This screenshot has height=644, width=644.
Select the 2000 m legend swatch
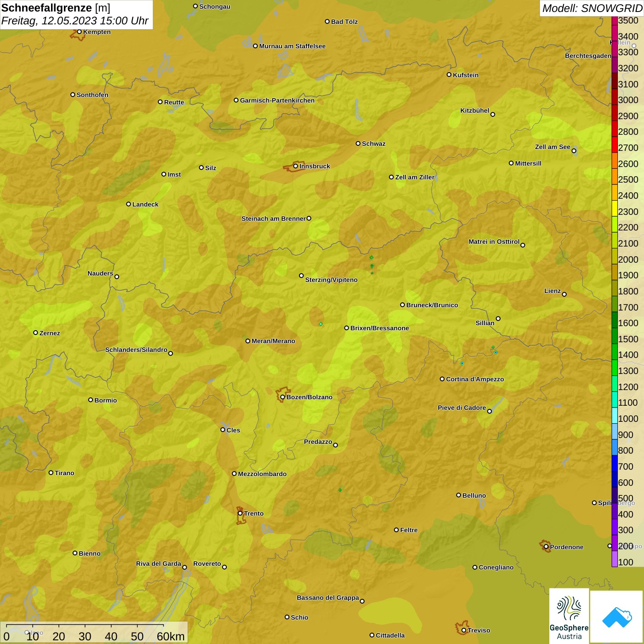[615, 257]
